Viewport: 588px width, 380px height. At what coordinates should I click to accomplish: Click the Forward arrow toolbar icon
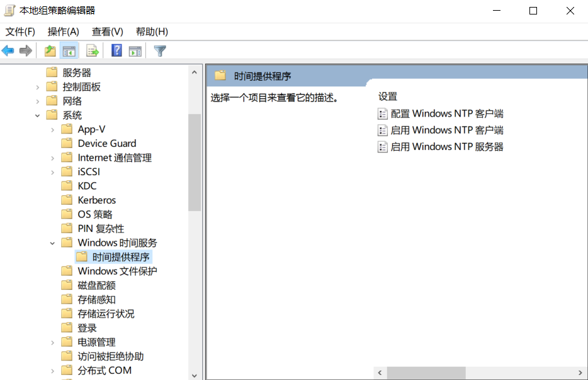26,50
